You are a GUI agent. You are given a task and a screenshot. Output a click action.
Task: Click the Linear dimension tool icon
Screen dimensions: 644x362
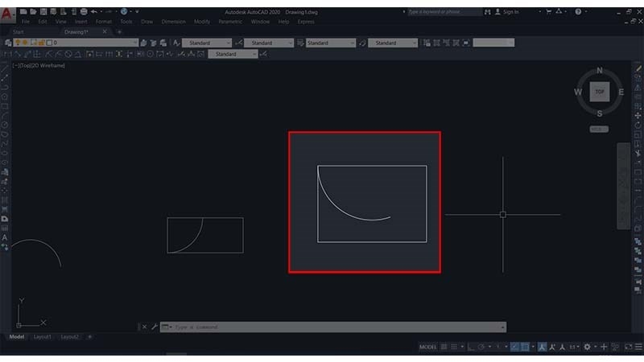pos(8,54)
